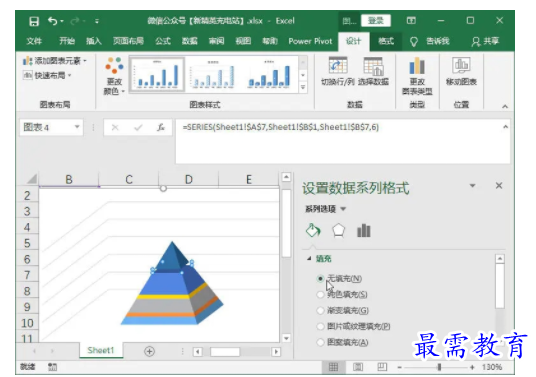Select column B header
Image resolution: width=536 pixels, height=377 pixels.
click(69, 179)
